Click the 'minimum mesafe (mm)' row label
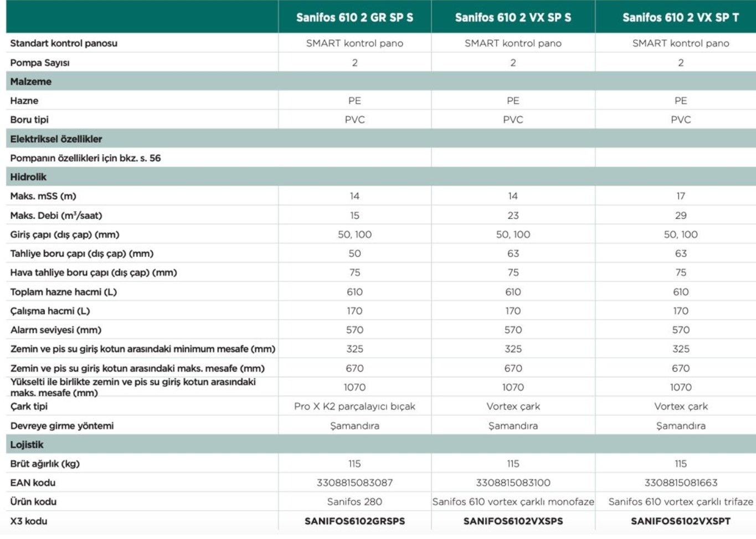This screenshot has width=756, height=539. [x=143, y=349]
